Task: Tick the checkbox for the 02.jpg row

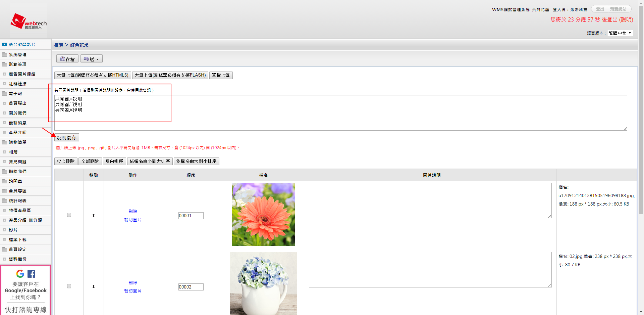Action: pos(69,286)
